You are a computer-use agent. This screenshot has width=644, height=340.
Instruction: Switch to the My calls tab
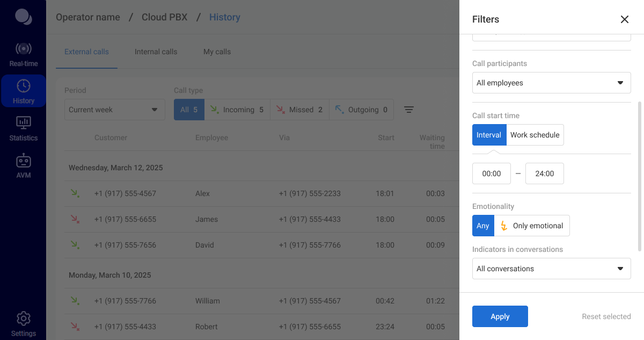(217, 52)
